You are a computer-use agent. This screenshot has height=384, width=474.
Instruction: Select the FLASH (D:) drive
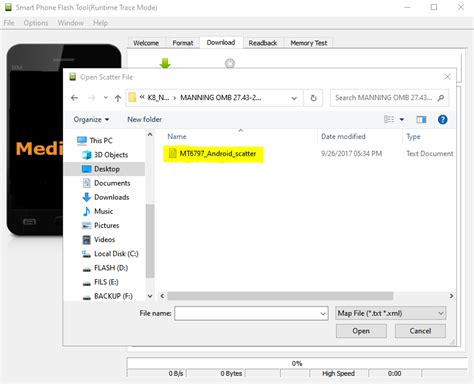pyautogui.click(x=105, y=268)
